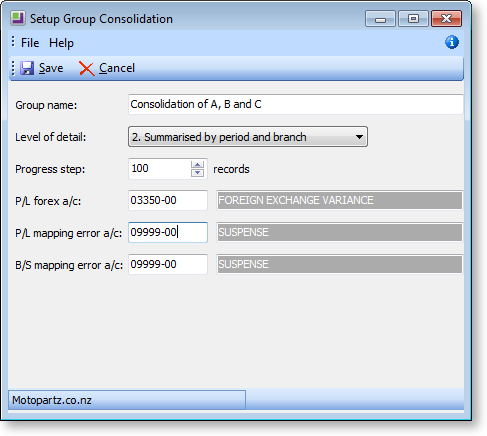Click the Save floppy disk icon
The width and height of the screenshot is (487, 436).
(x=27, y=68)
